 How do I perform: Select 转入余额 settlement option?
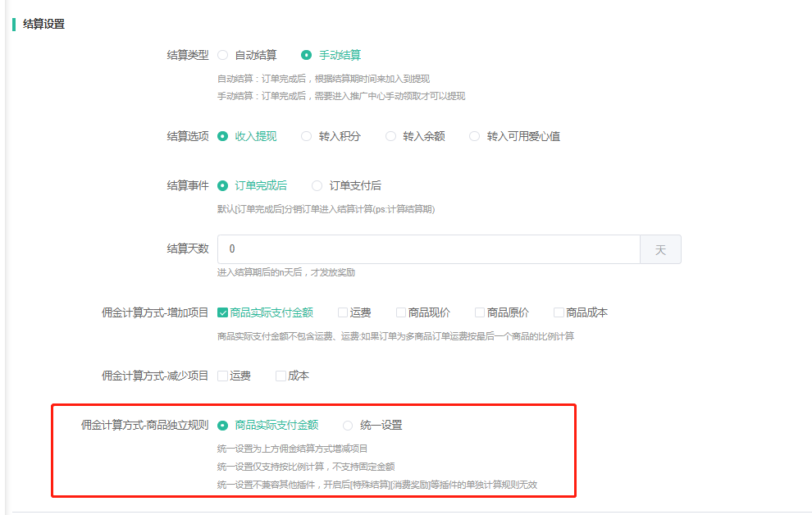pyautogui.click(x=390, y=136)
